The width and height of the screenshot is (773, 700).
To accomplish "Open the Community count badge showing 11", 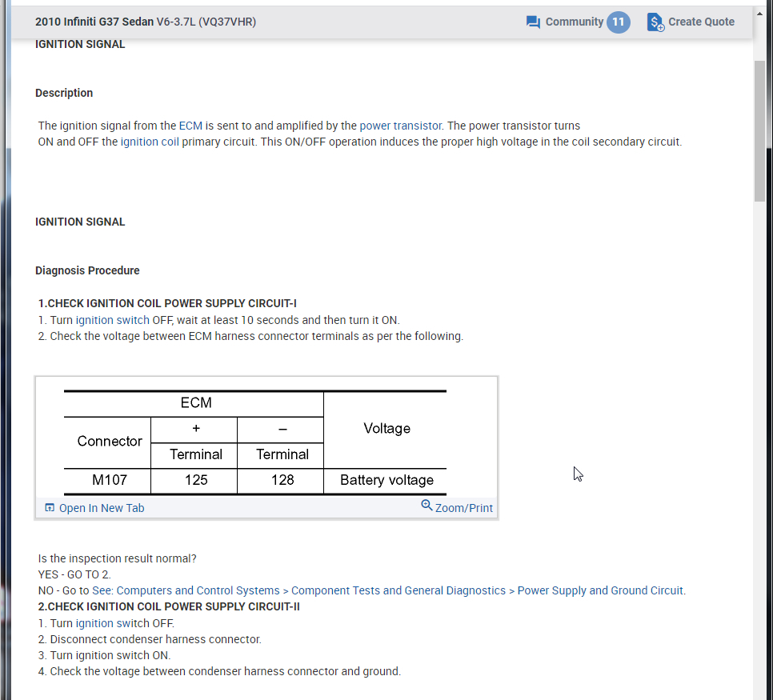I will 618,22.
